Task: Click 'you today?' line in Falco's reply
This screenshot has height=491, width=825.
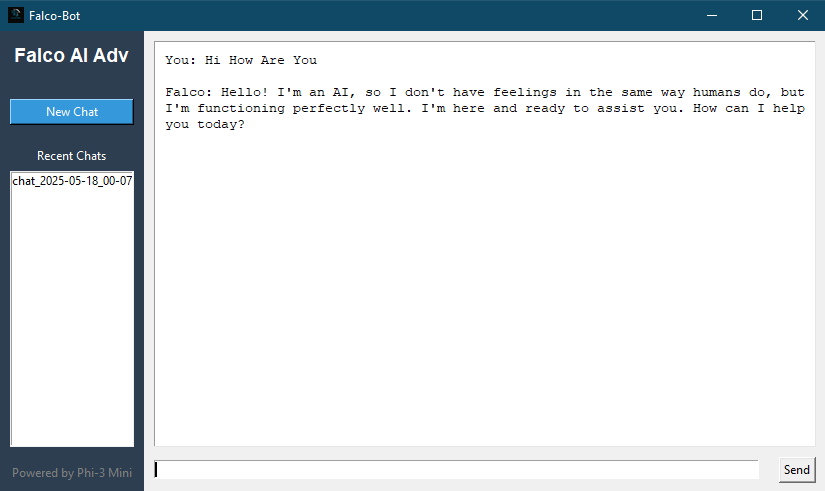Action: click(205, 125)
